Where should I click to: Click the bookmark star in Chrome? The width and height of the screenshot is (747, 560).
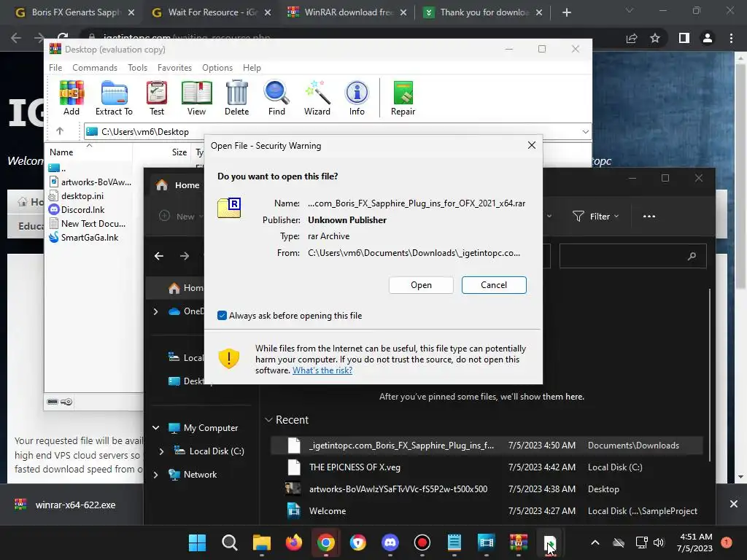tap(655, 38)
